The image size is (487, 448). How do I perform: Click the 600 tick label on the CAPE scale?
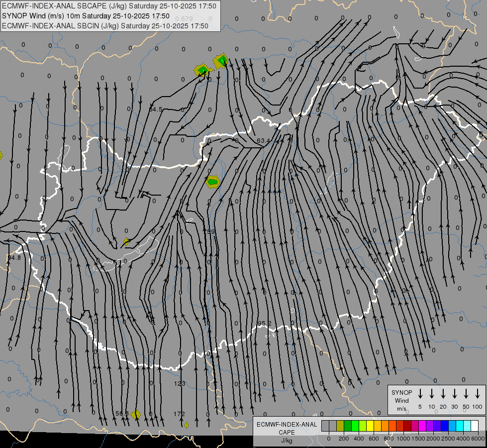click(x=374, y=439)
